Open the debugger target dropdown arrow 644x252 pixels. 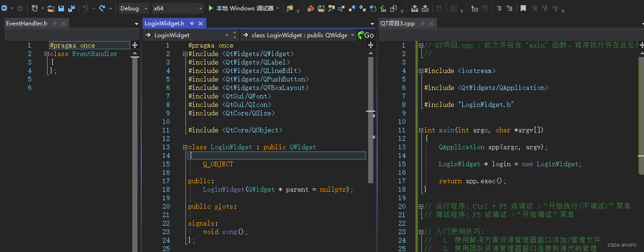click(278, 8)
